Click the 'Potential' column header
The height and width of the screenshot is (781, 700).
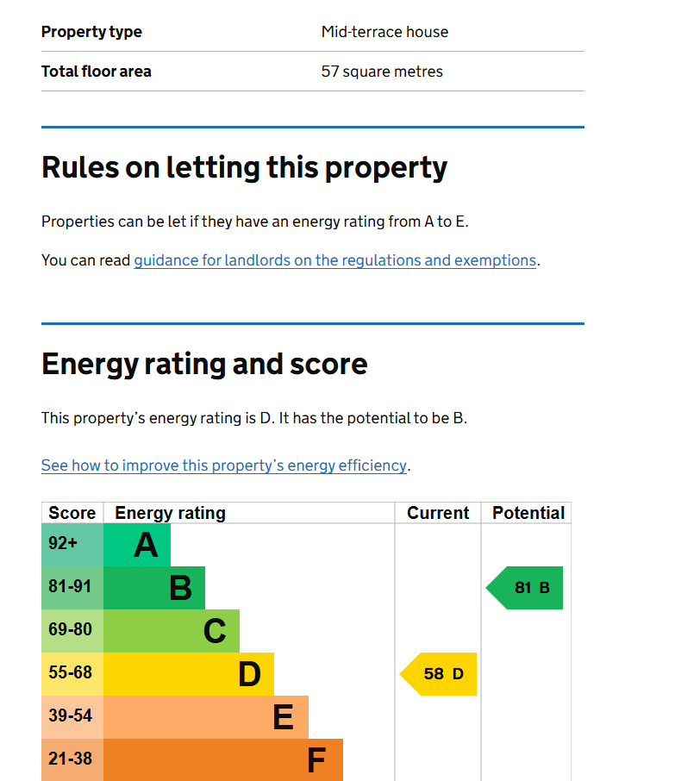(x=528, y=513)
